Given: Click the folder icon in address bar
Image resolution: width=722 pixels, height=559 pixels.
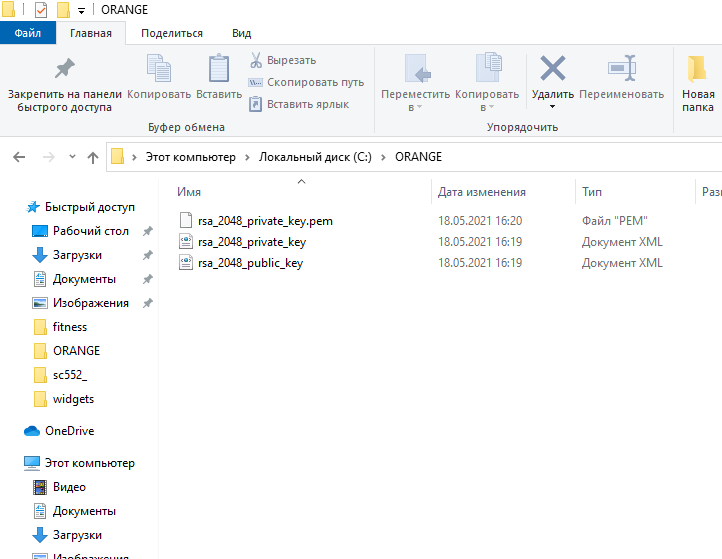Looking at the screenshot, I should pyautogui.click(x=117, y=157).
